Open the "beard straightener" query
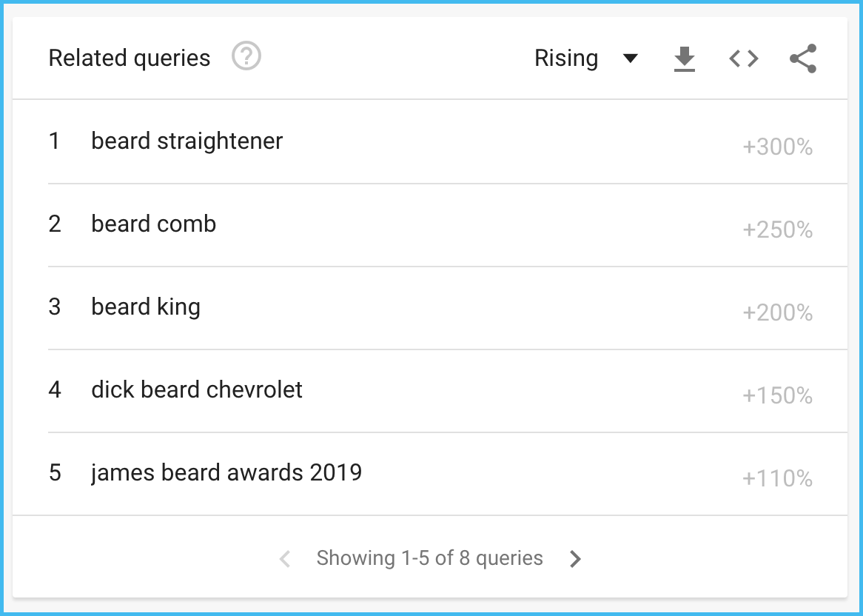This screenshot has height=616, width=863. click(x=187, y=141)
